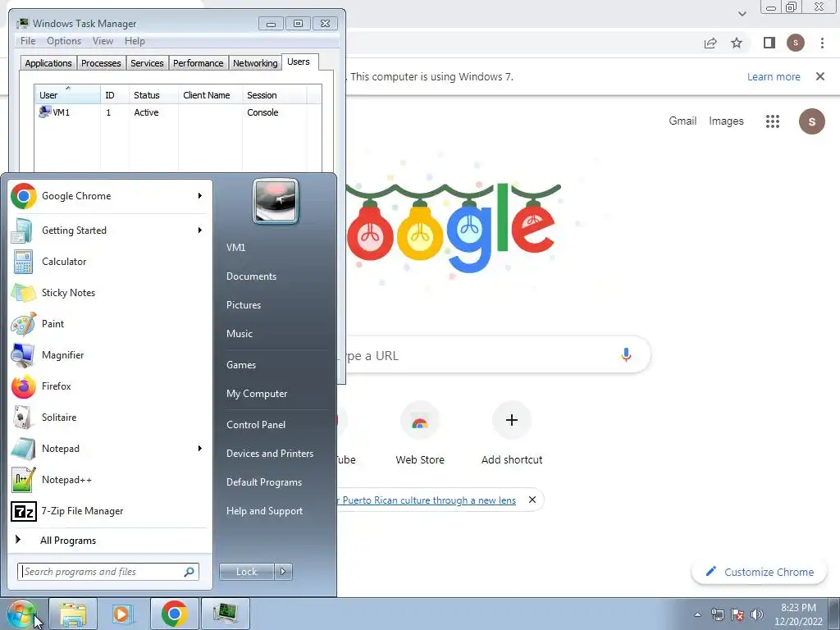Screen dimensions: 840x630
Task: Sort users by the User column header
Action: (x=67, y=95)
